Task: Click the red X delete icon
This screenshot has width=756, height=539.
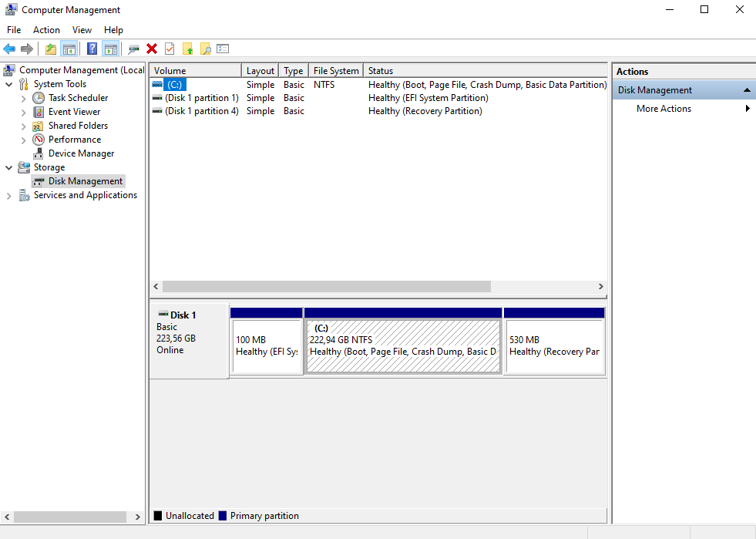Action: coord(152,49)
